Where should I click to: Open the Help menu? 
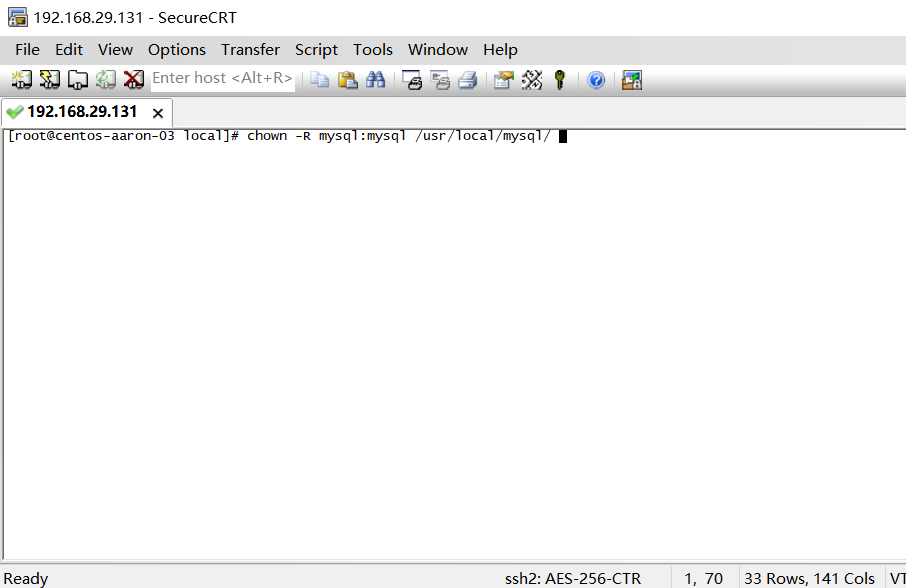(500, 50)
